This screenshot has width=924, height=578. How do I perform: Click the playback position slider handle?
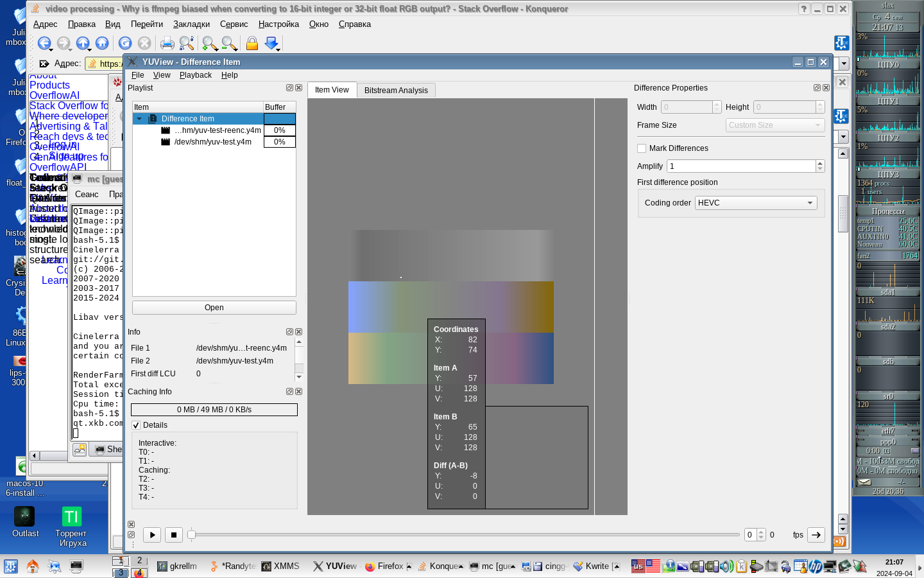[191, 534]
